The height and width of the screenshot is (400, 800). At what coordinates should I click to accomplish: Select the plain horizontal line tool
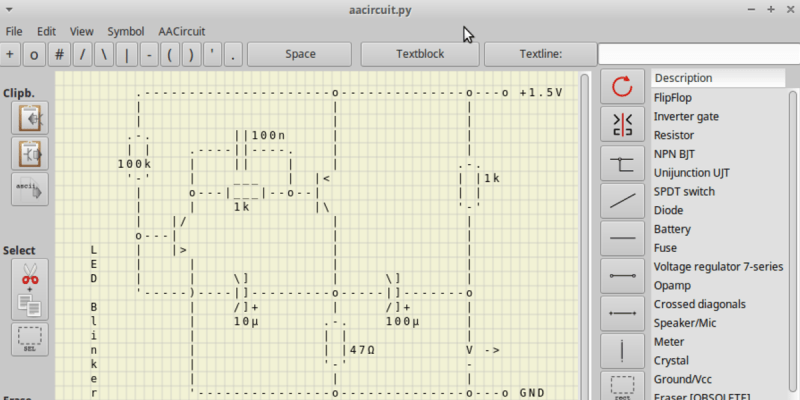pos(622,238)
